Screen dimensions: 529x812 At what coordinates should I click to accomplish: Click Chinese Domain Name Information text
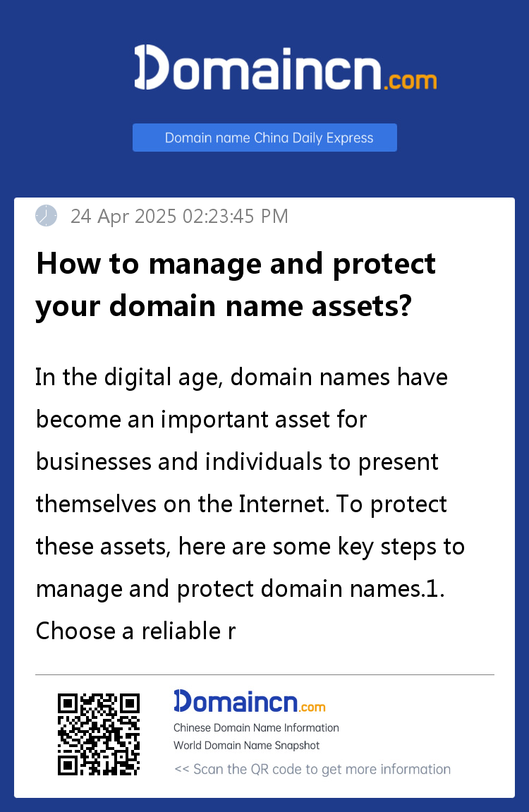pyautogui.click(x=256, y=727)
